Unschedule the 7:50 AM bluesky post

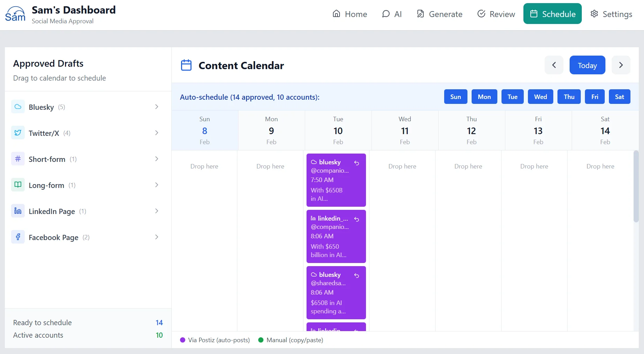[357, 163]
